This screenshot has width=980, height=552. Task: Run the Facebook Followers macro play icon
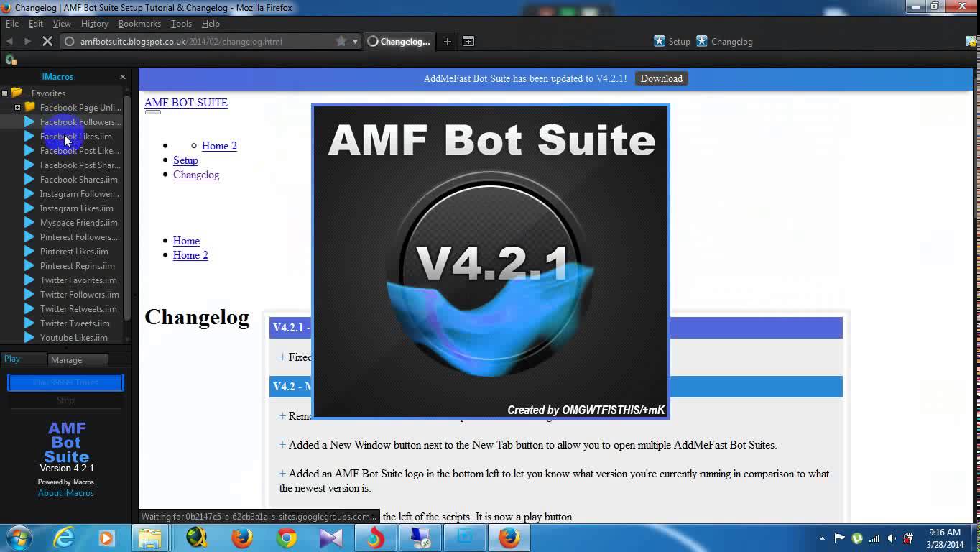coord(29,122)
